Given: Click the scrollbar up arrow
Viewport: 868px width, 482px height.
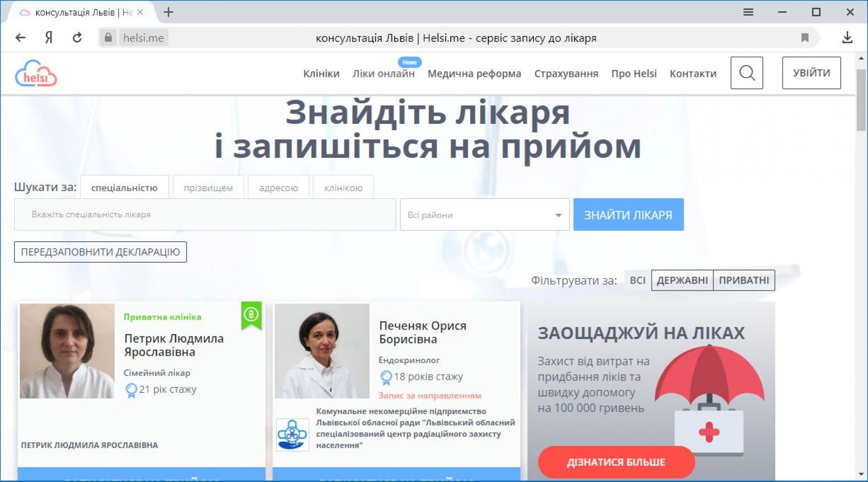Looking at the screenshot, I should coord(861,59).
